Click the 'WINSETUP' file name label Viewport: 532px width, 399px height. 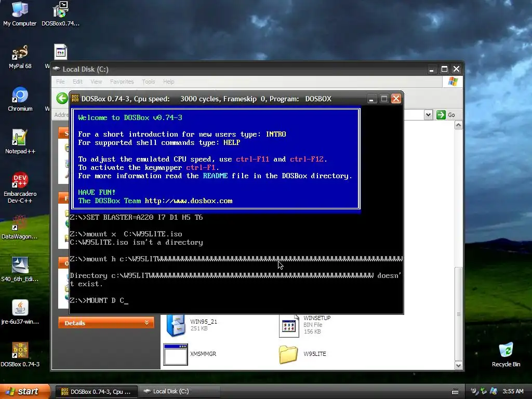(x=317, y=318)
